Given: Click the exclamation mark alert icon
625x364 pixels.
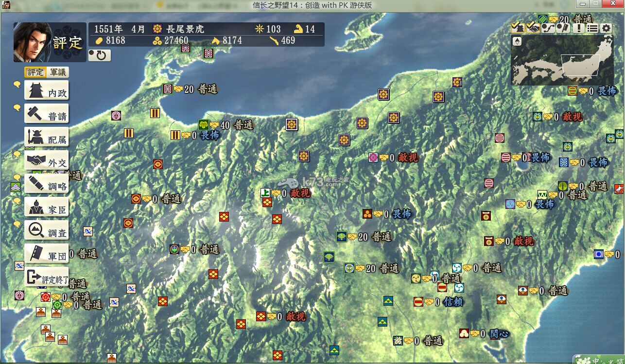Looking at the screenshot, I should click(578, 28).
